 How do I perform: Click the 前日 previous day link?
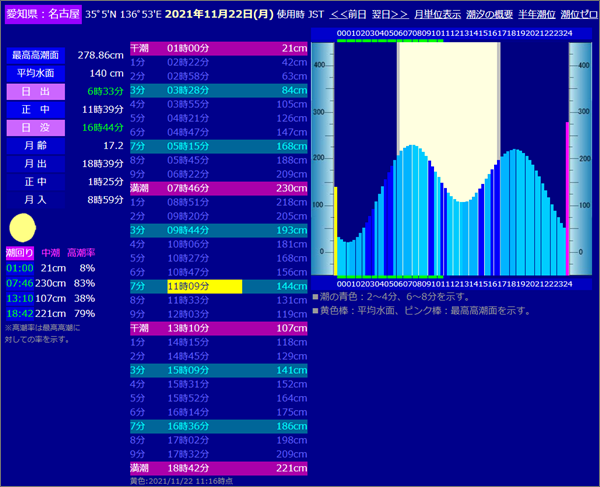coord(348,15)
